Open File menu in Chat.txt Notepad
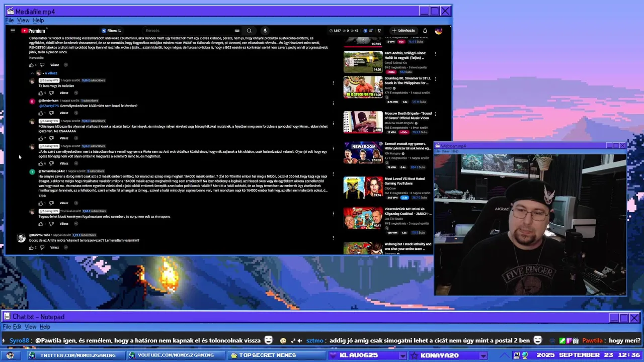 [x=7, y=327]
